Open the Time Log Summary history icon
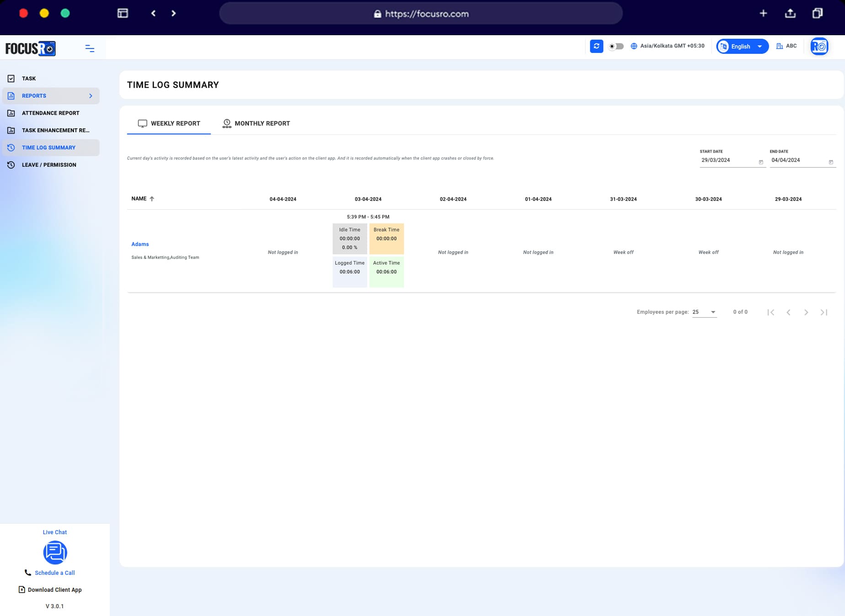This screenshot has width=845, height=616. (x=11, y=147)
